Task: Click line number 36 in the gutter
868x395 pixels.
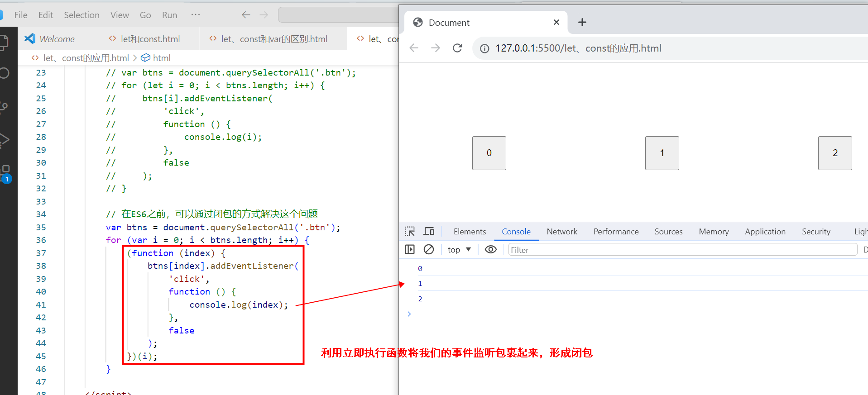Action: point(41,240)
